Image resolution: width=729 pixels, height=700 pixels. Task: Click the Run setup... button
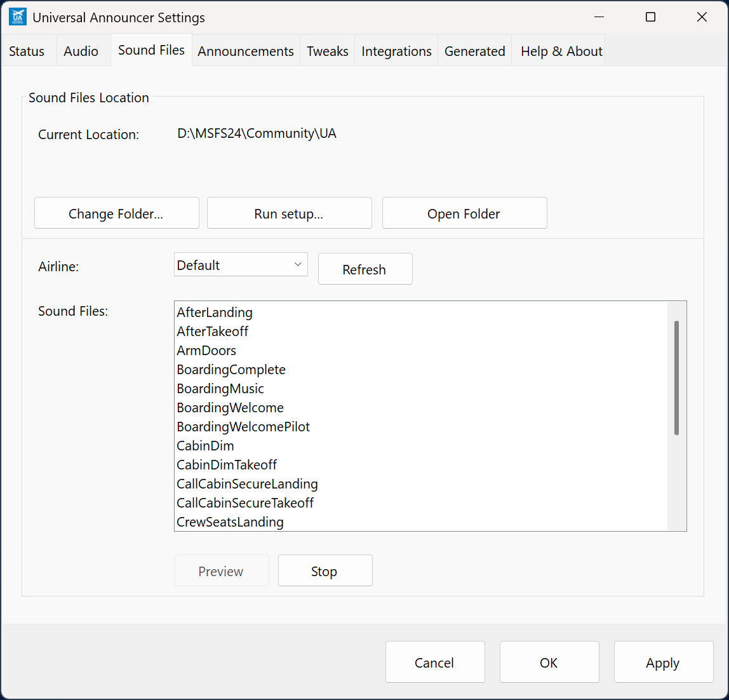(x=289, y=213)
